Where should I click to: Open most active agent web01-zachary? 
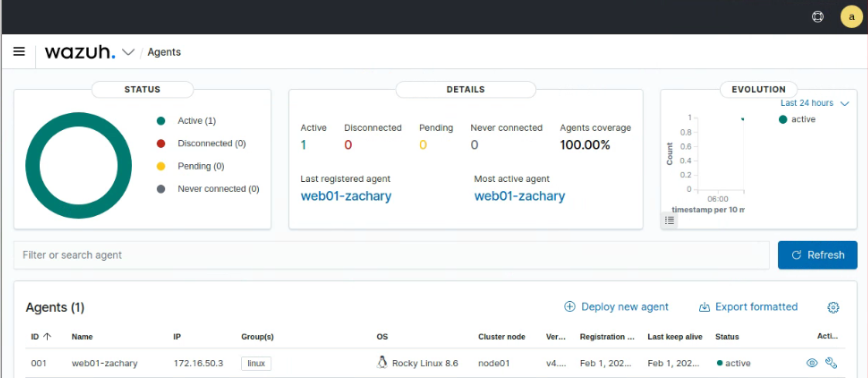point(519,196)
